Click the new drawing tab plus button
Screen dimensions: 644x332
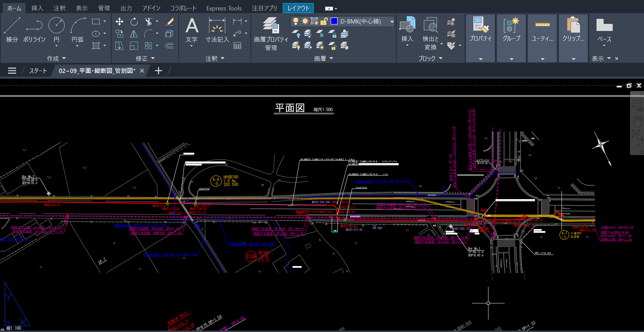tap(159, 71)
